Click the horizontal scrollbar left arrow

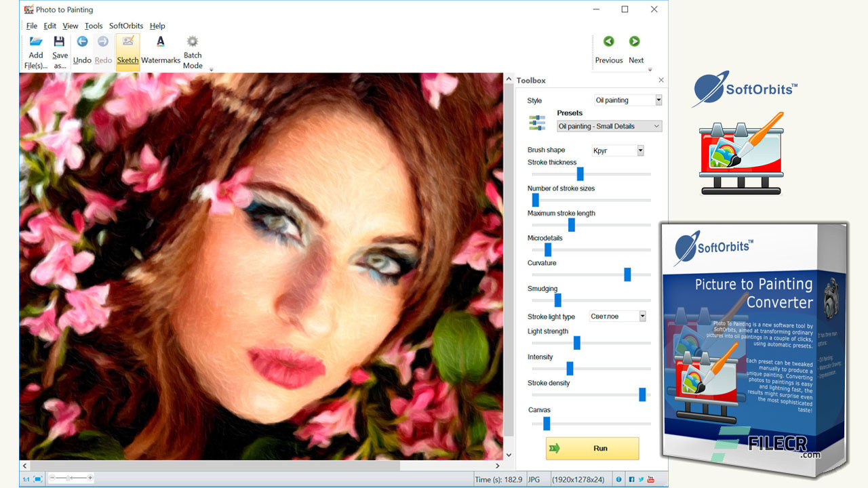(25, 466)
